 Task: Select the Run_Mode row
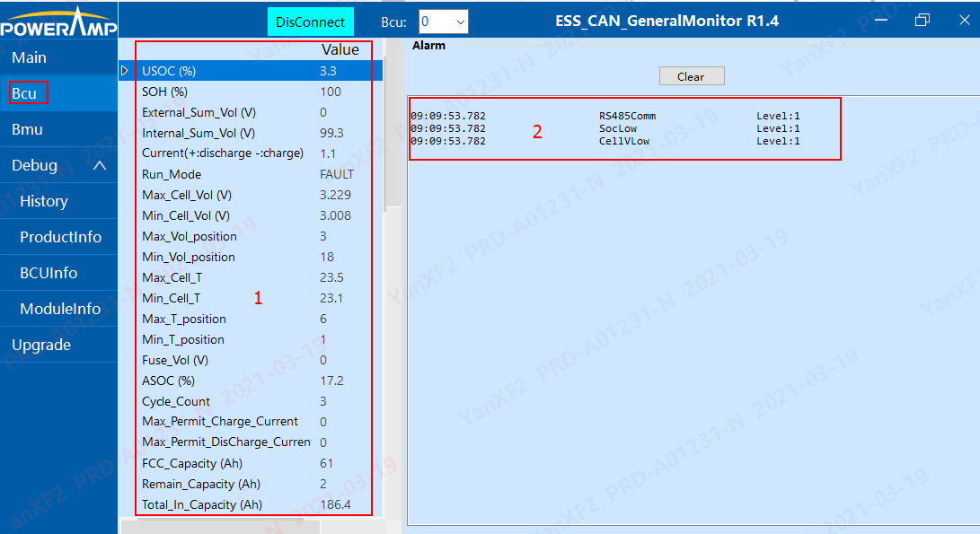click(x=251, y=174)
